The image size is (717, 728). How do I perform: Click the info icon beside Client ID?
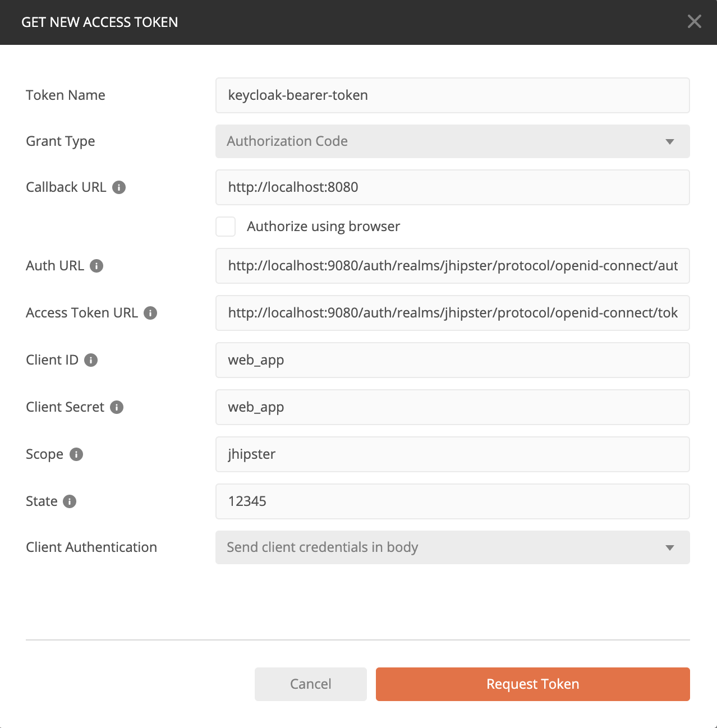pyautogui.click(x=91, y=361)
